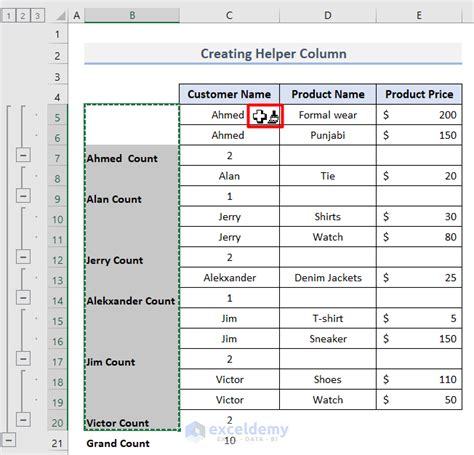
Task: Collapse the Alekxander Count group
Action: click(x=23, y=298)
